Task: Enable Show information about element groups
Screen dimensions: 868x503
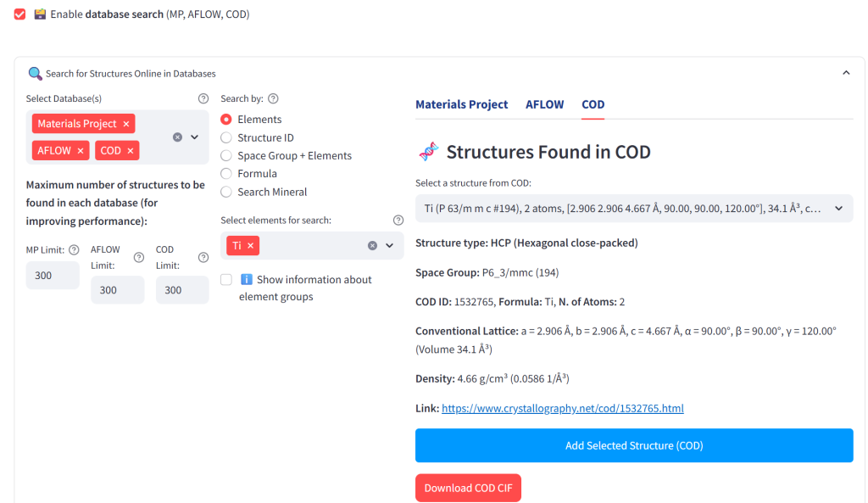Action: 226,280
